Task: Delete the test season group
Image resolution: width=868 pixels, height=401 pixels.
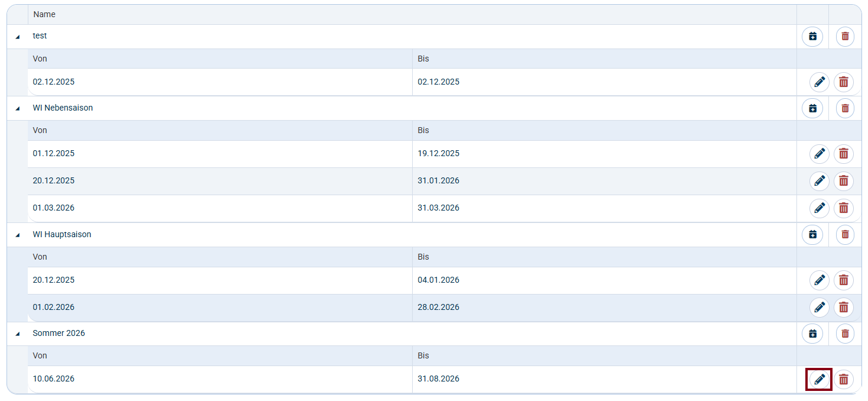Action: coord(845,37)
